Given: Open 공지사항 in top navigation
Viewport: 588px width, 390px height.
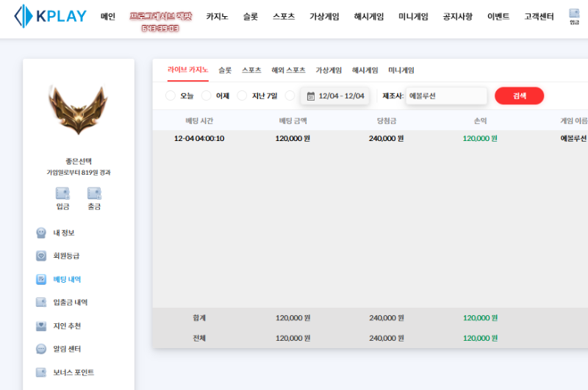Looking at the screenshot, I should click(x=458, y=16).
